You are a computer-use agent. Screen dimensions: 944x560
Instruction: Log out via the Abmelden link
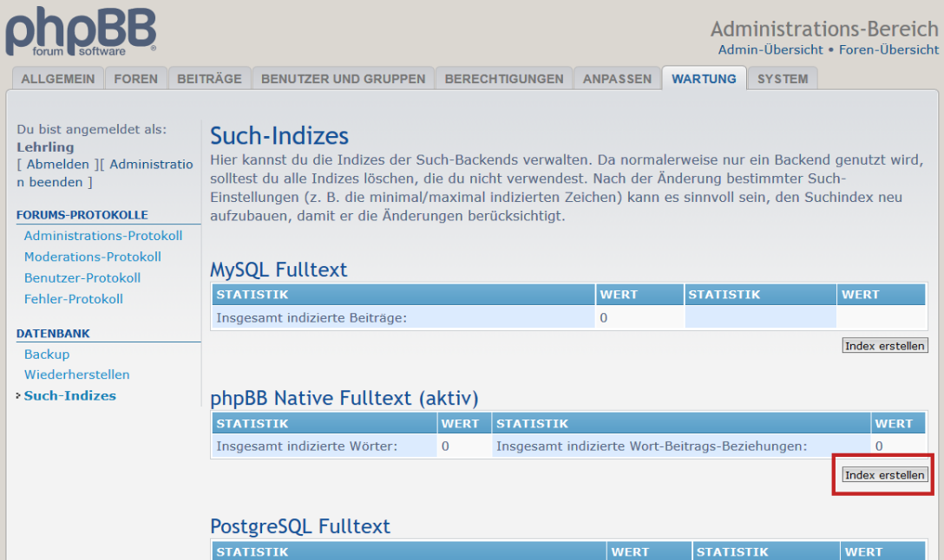click(58, 164)
